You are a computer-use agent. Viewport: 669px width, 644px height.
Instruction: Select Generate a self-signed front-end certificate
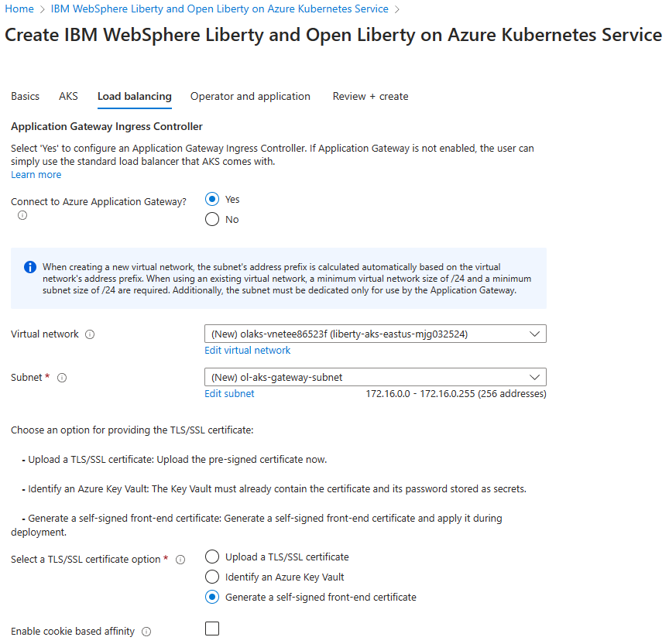point(212,597)
